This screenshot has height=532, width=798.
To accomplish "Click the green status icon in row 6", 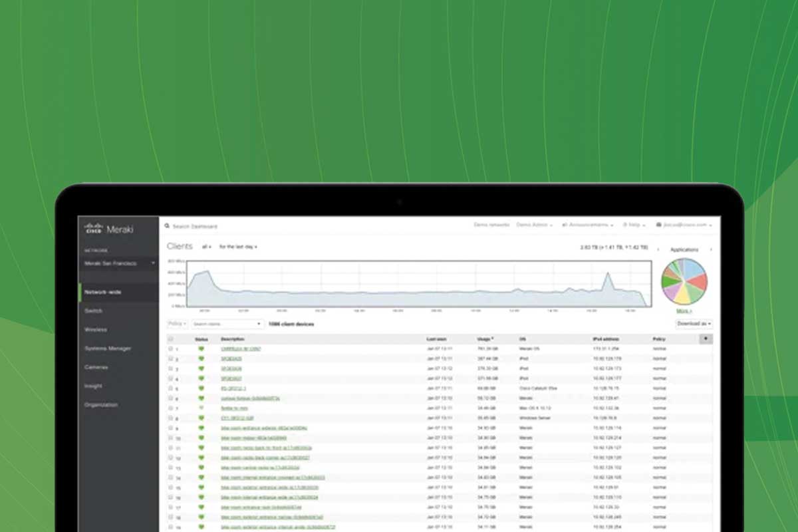I will pyautogui.click(x=201, y=398).
